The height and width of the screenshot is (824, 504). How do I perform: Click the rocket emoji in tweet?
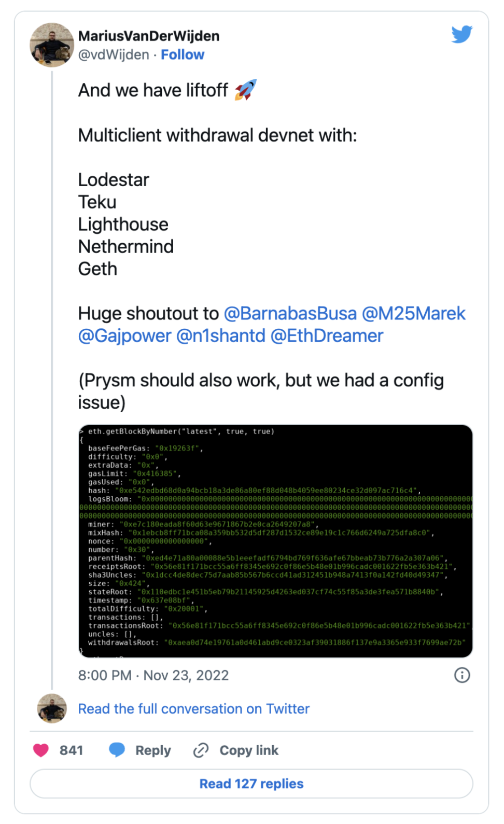(245, 90)
